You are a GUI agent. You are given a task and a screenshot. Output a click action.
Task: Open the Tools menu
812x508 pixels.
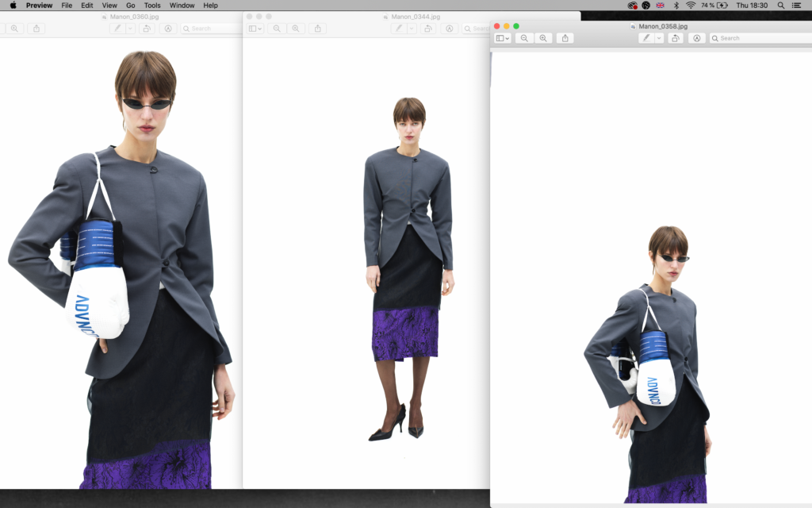(152, 6)
